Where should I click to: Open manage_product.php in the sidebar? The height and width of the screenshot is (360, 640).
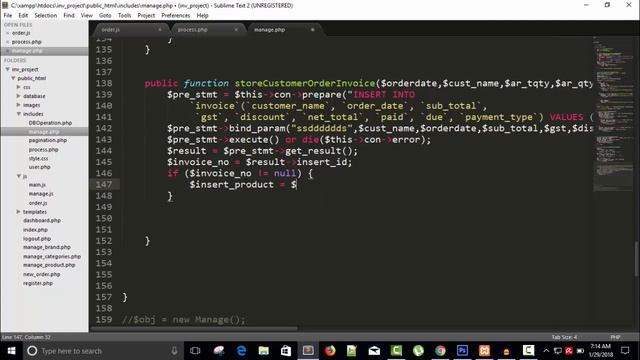[x=49, y=265]
